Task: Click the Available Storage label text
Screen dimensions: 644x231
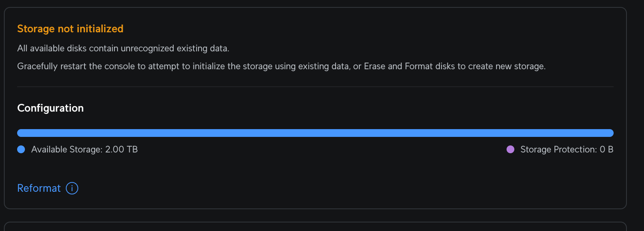Action: coord(67,149)
